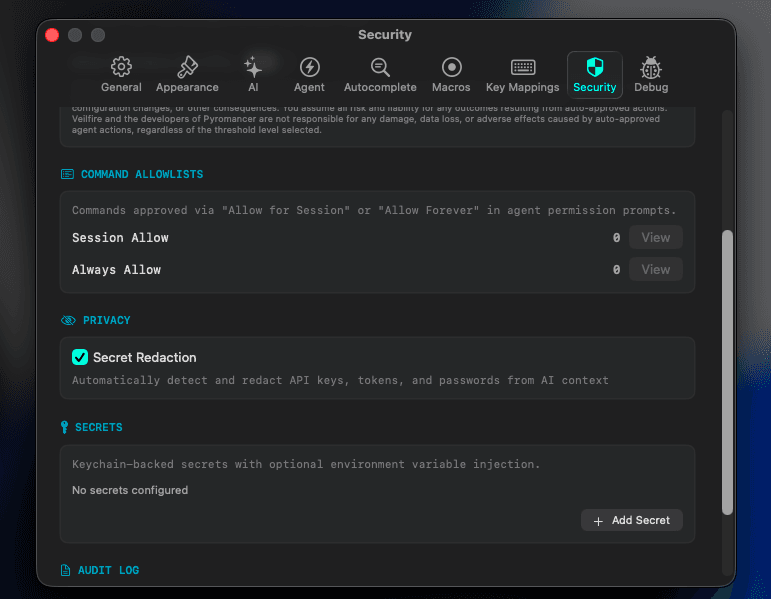This screenshot has height=599, width=771.
Task: Go to the Autocomplete tab
Action: [380, 75]
